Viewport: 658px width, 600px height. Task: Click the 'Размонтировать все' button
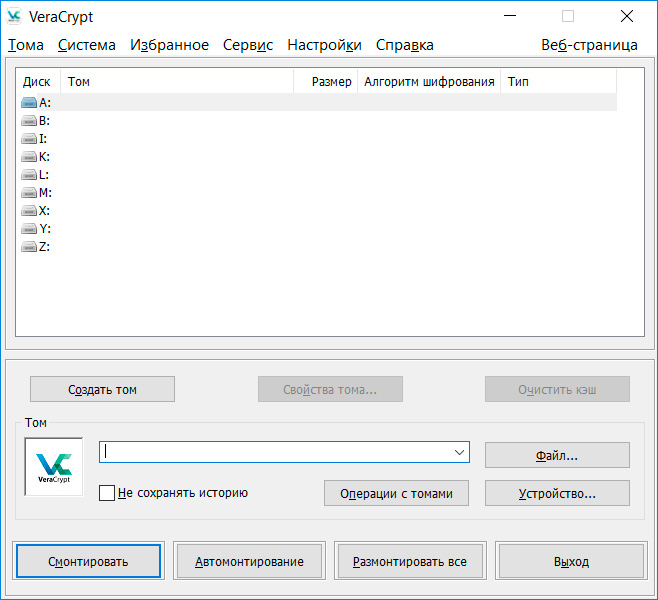coord(409,561)
